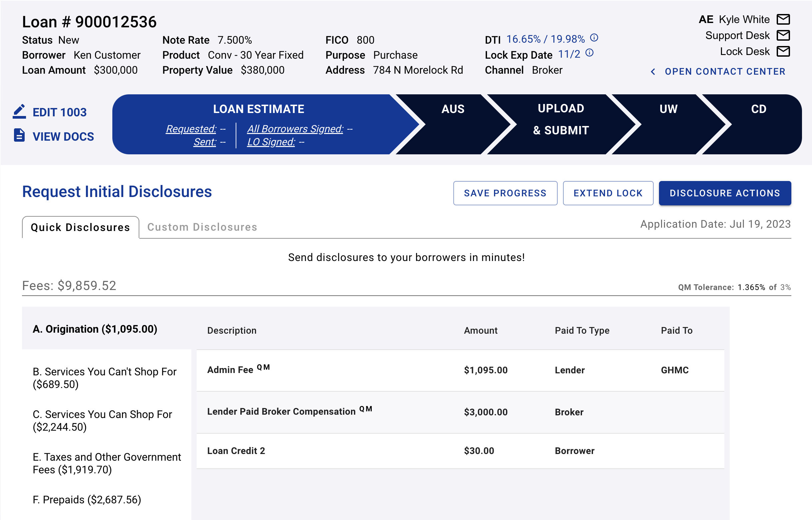This screenshot has height=520, width=812.
Task: Click All Borrowers Signed link
Action: coord(295,129)
